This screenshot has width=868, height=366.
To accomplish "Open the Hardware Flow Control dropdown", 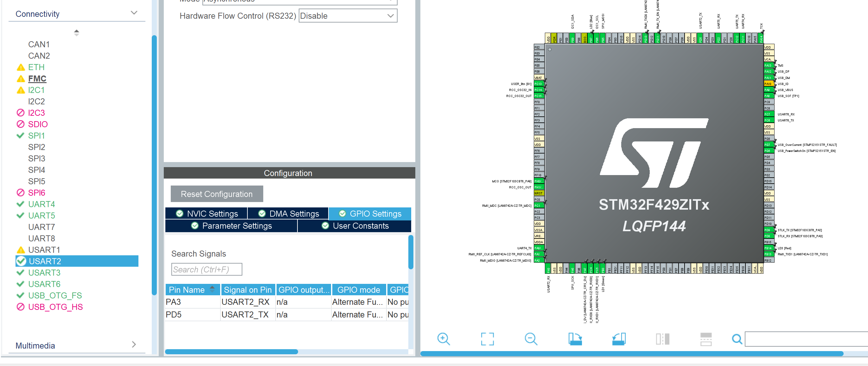I will [x=348, y=16].
